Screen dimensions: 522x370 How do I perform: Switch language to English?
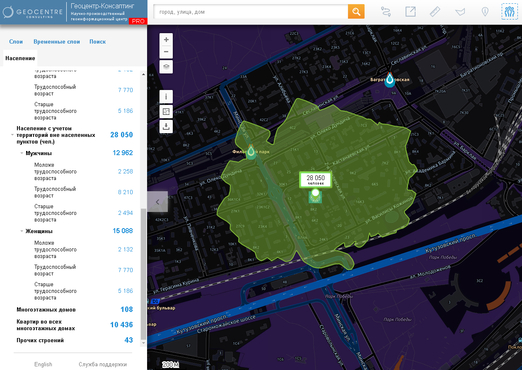tap(43, 364)
